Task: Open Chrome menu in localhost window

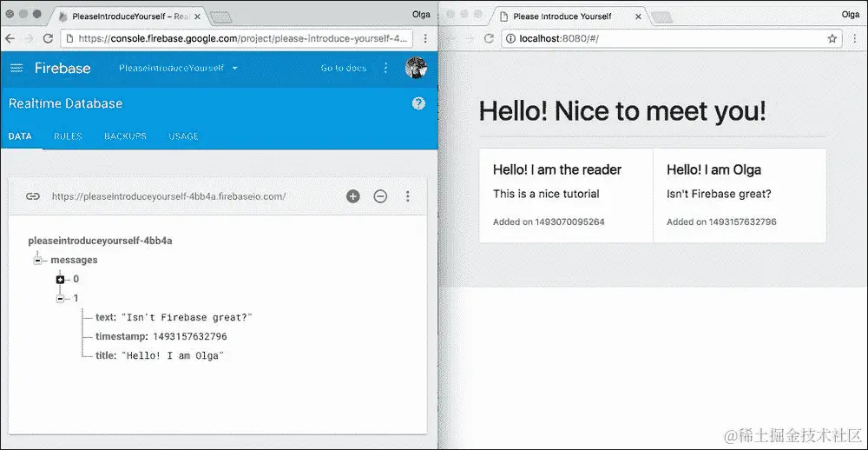Action: pyautogui.click(x=855, y=38)
